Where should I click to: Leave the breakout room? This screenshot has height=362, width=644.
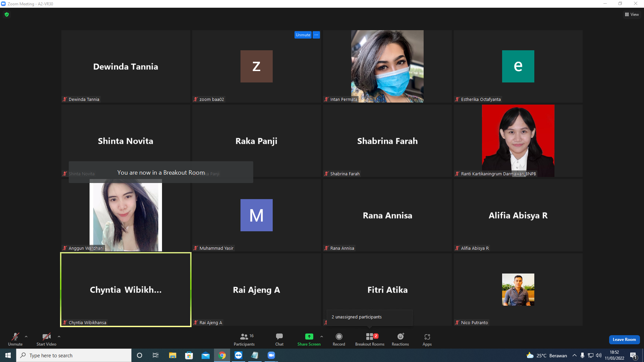pyautogui.click(x=624, y=340)
